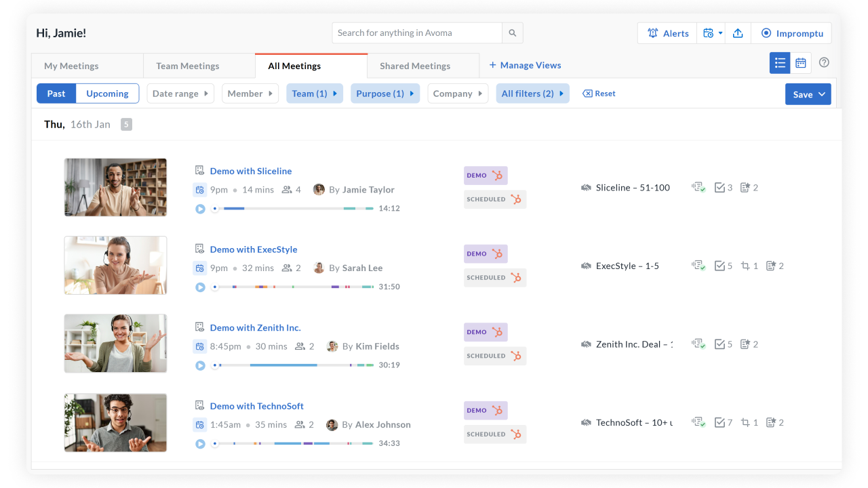This screenshot has height=488, width=868.
Task: Expand the Save button dropdown
Action: pos(822,94)
